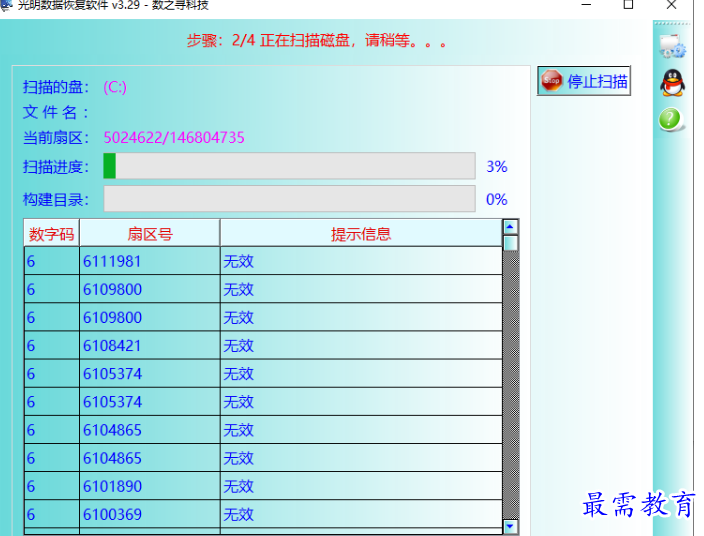This screenshot has width=704, height=536.
Task: Click the scanned disk value (C:)
Action: [x=115, y=87]
